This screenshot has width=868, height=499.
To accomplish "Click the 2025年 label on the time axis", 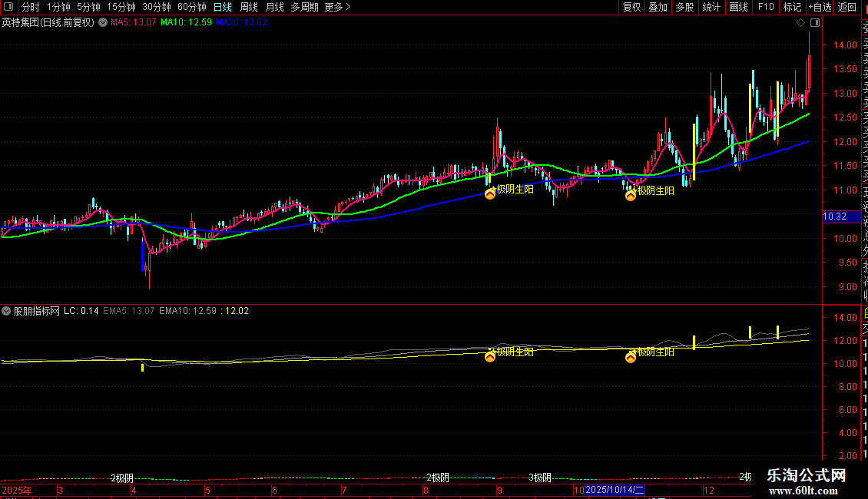I will pos(17,490).
